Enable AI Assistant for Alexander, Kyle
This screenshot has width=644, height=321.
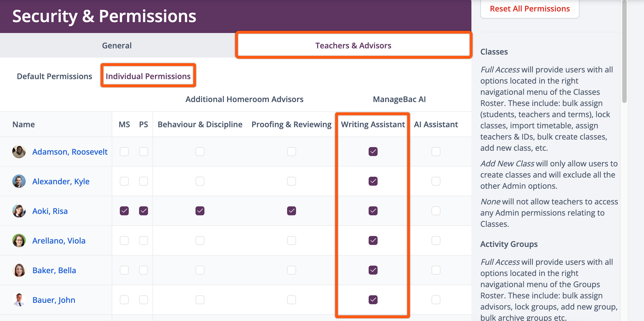pos(436,181)
